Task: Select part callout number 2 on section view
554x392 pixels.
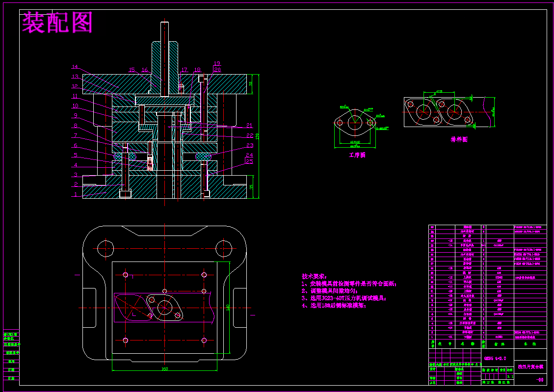Action: click(76, 184)
